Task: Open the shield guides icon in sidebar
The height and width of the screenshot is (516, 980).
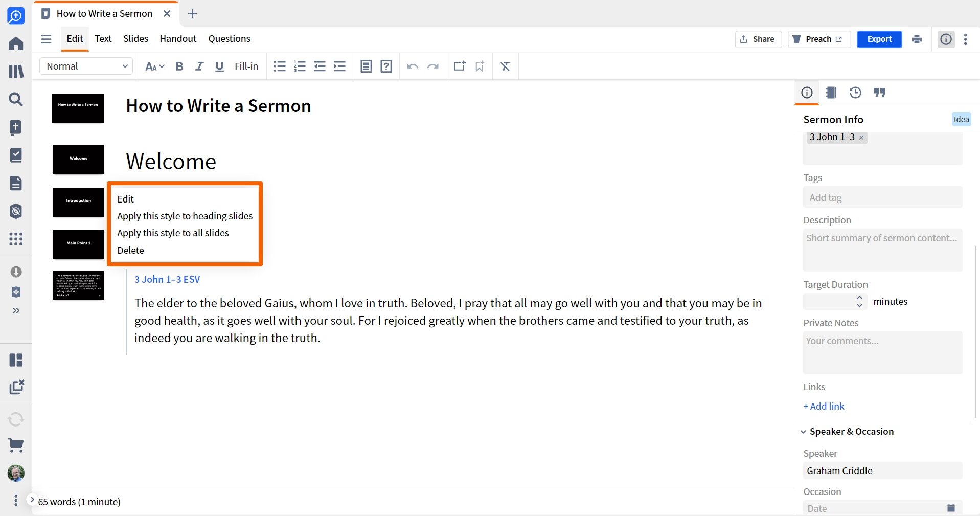Action: [x=16, y=211]
